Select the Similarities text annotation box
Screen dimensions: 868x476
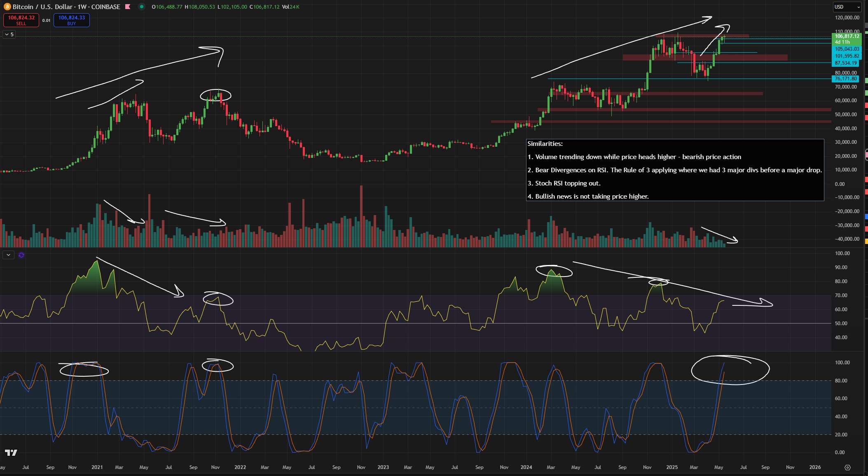pyautogui.click(x=675, y=170)
